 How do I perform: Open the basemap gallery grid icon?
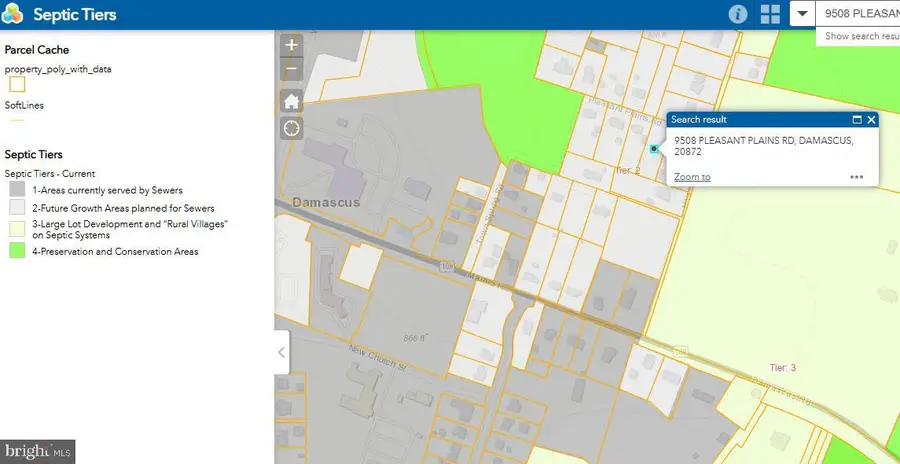(x=770, y=14)
